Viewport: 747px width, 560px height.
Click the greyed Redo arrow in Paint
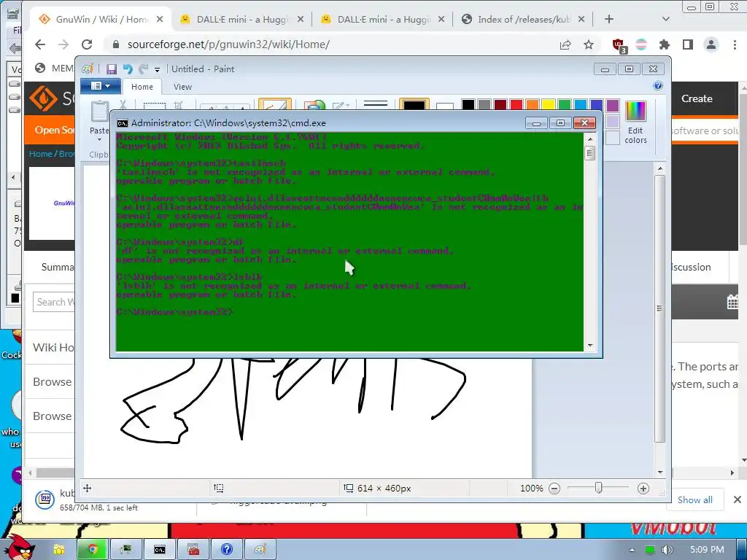[x=144, y=69]
